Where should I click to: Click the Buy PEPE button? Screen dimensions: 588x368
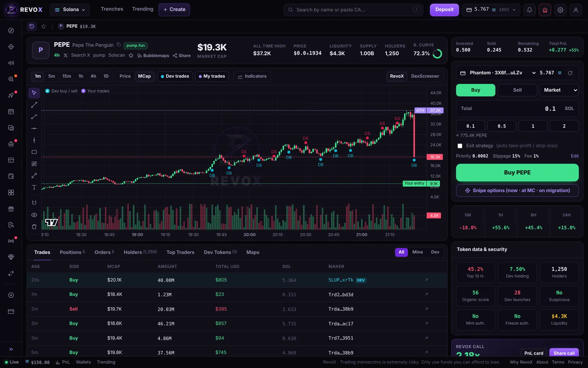coord(517,173)
